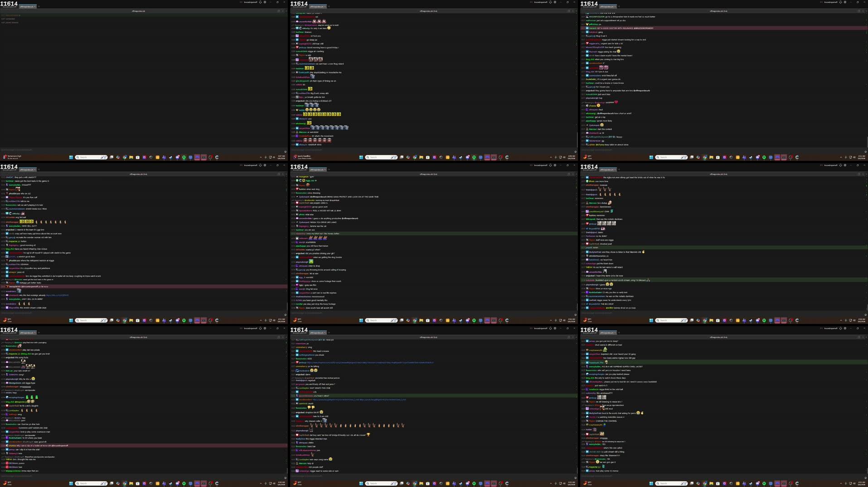Screen dimensions: 868x487
Task: Click the update download arrow near the username
Action: click(260, 2)
